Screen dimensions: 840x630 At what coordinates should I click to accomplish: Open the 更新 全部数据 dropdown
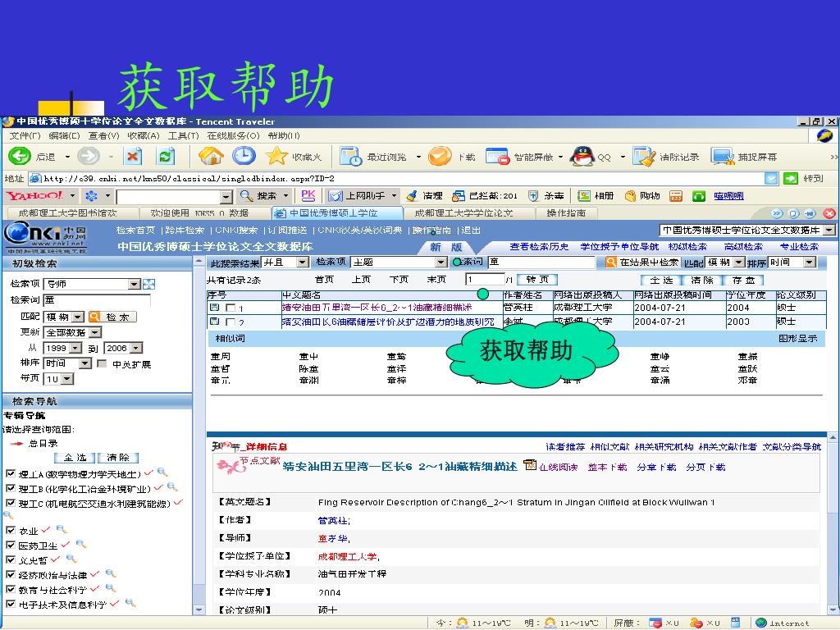pos(95,332)
